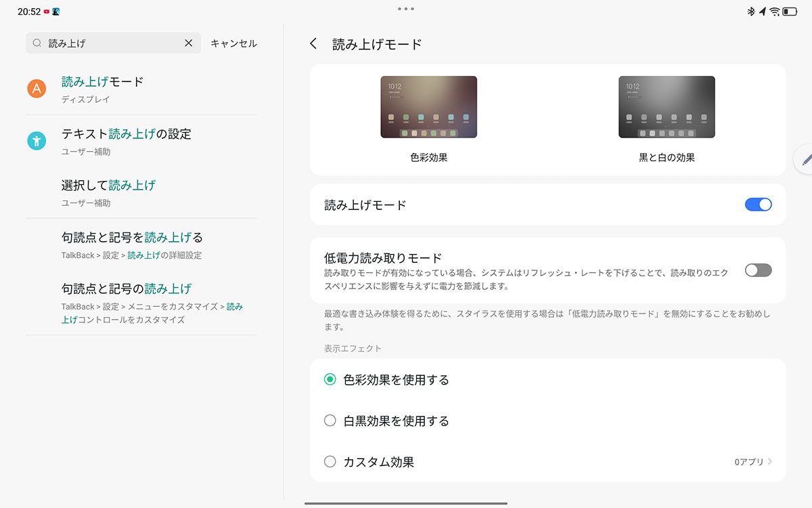Click the orange display icon beside 読み上げモード result
The image size is (812, 508).
(36, 87)
